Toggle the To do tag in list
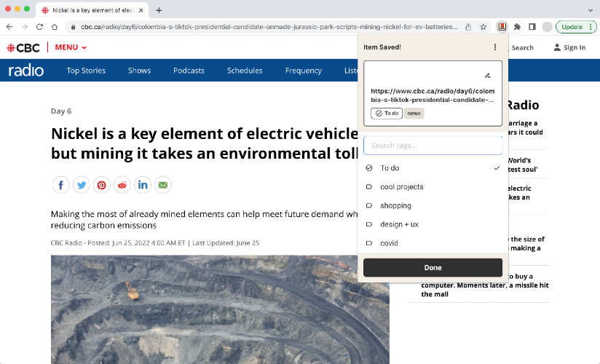Screen dimensions: 600x364 [433, 168]
